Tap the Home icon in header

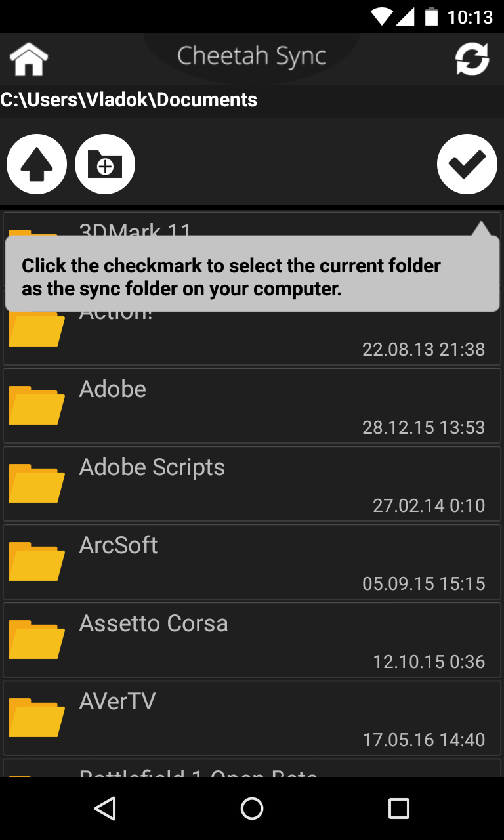29,59
